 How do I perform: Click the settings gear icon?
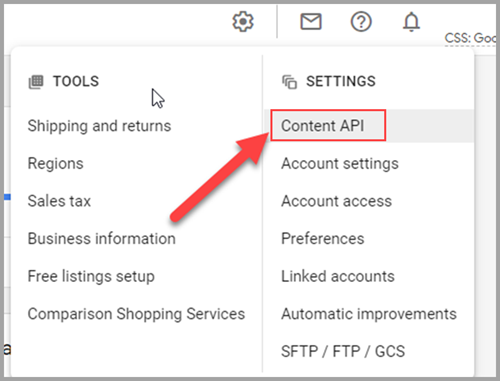243,22
